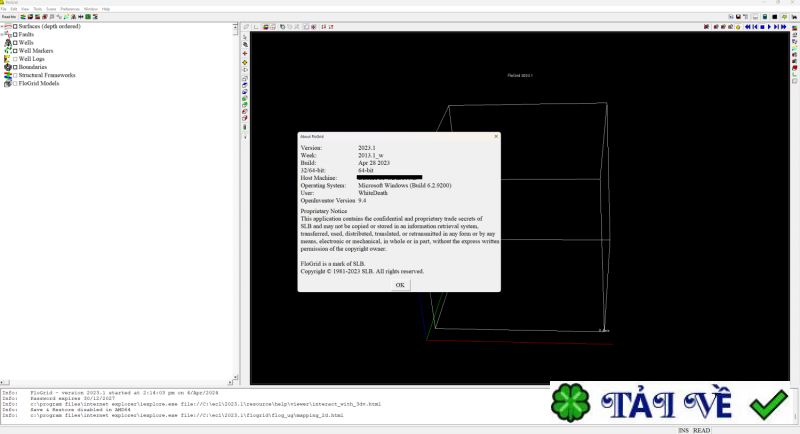This screenshot has width=800, height=434.
Task: Select the Well Markers tree item
Action: tap(35, 51)
